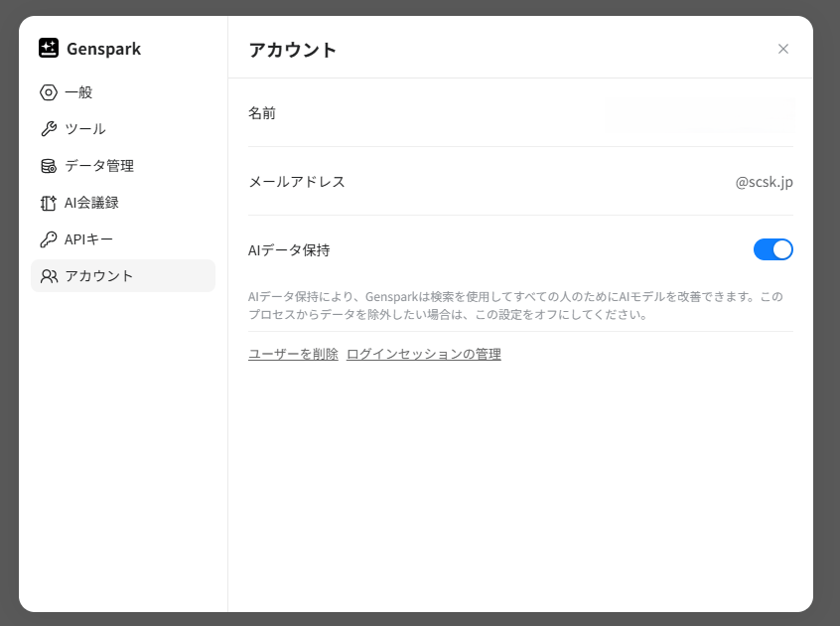Select AI会議録 in the sidebar
Viewport: 840px width, 626px height.
91,203
